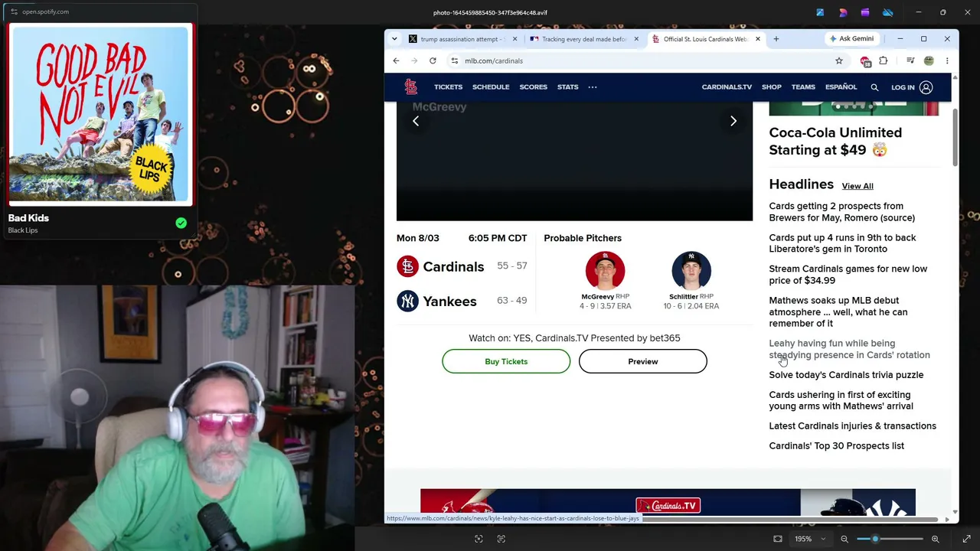Click the Buy Tickets button

pos(506,361)
